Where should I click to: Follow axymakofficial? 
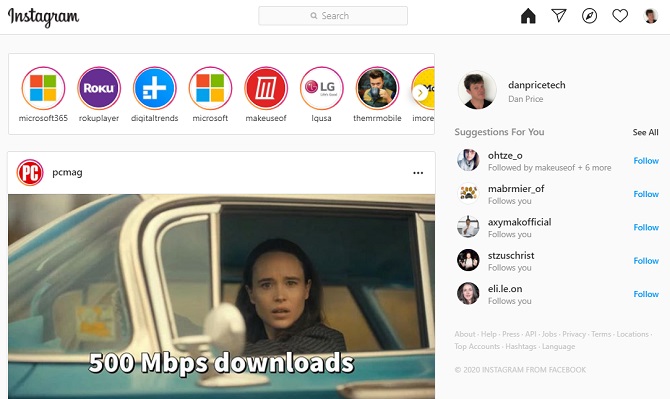point(646,227)
